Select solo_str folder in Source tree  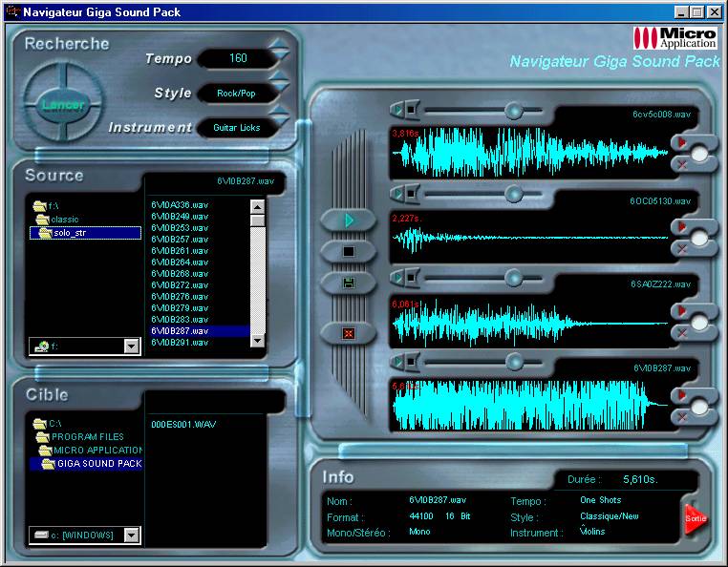[x=85, y=233]
